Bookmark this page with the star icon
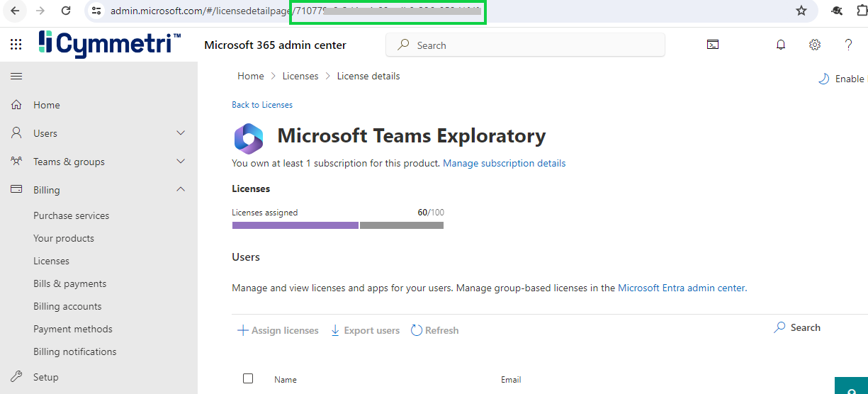 (x=801, y=11)
